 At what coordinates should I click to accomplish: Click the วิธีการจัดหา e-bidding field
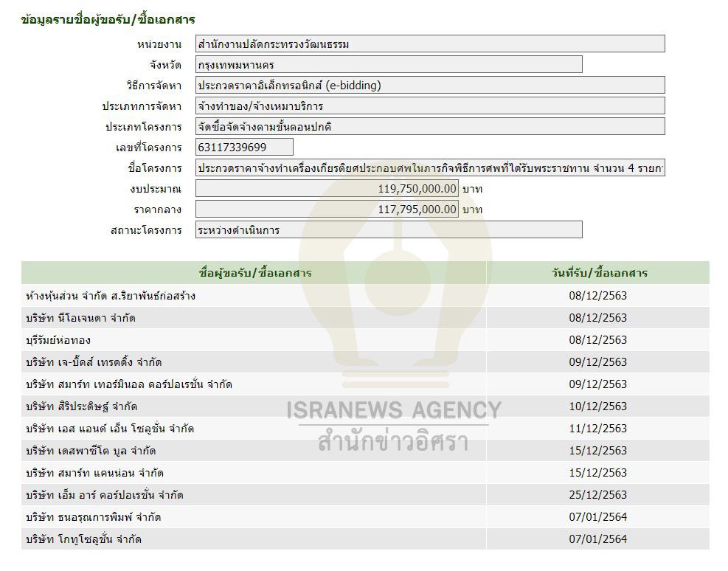pyautogui.click(x=430, y=86)
